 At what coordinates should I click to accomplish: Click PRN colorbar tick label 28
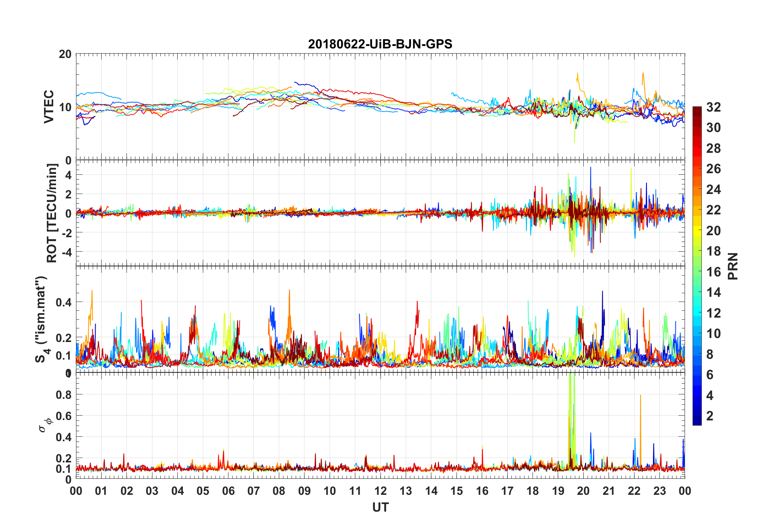tap(713, 148)
